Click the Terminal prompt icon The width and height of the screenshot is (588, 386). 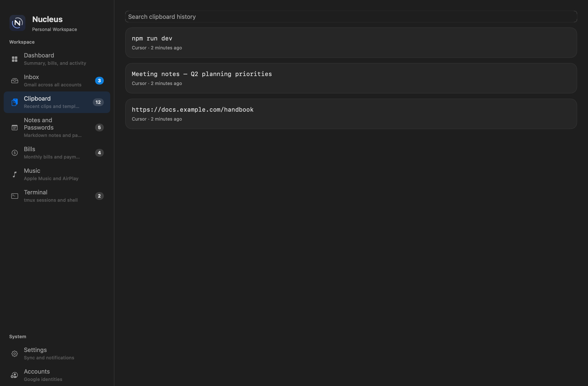[x=14, y=196]
